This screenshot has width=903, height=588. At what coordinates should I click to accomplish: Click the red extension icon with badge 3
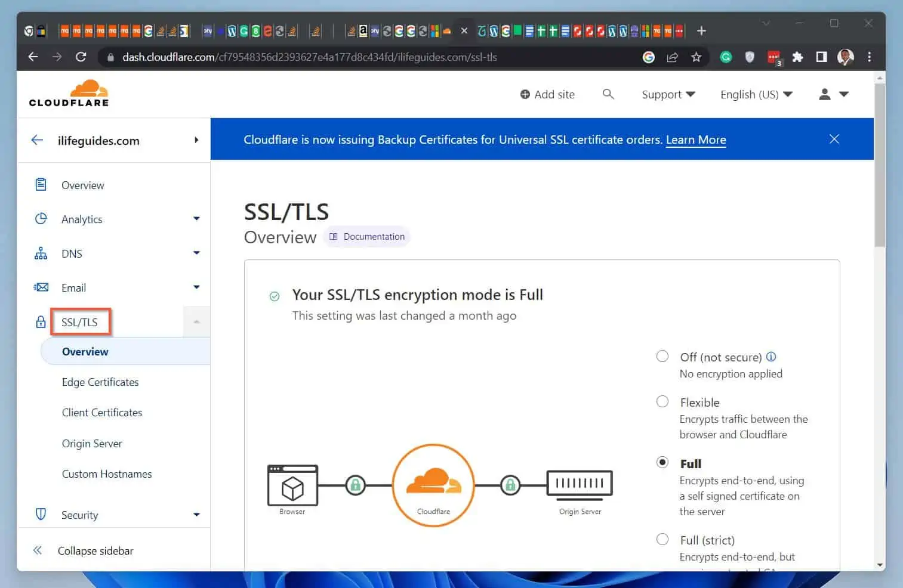click(773, 58)
